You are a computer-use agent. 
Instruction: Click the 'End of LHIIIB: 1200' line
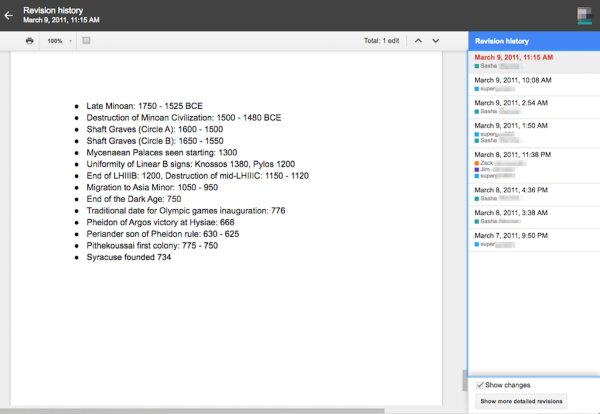pyautogui.click(x=197, y=176)
